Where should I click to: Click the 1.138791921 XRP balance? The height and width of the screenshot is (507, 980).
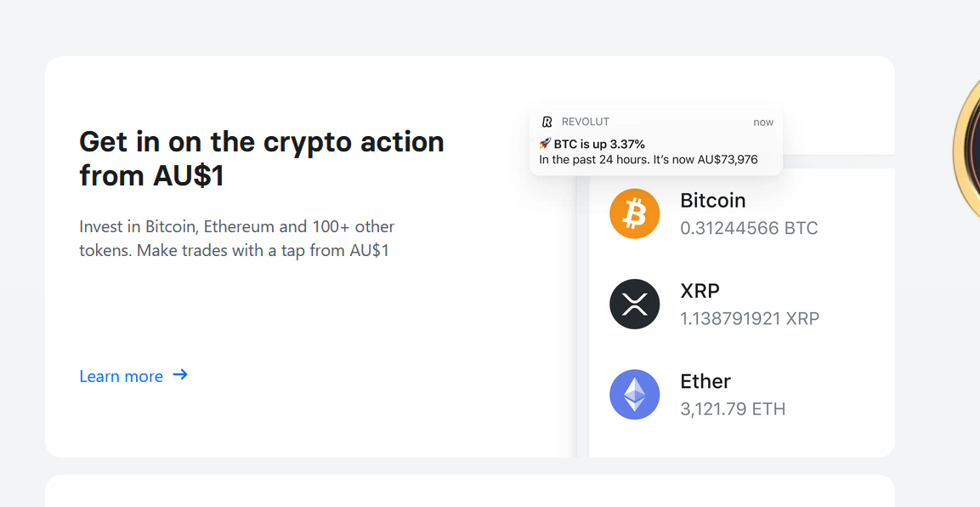click(750, 319)
